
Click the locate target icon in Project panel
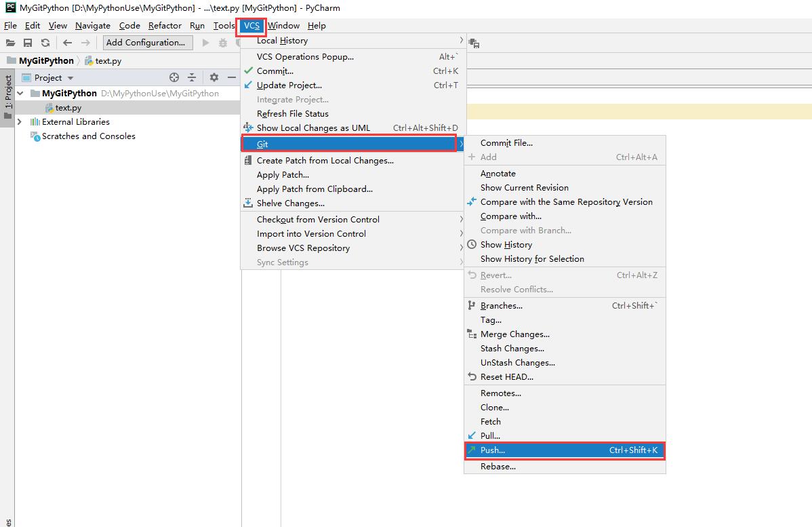[x=174, y=78]
